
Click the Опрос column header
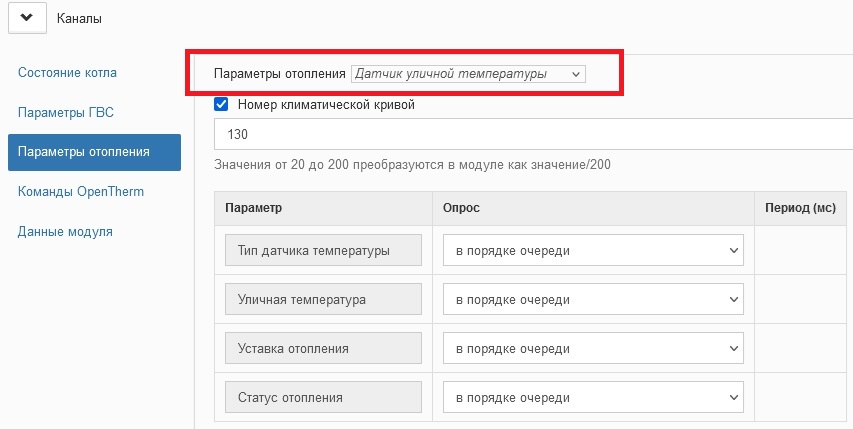coord(461,208)
